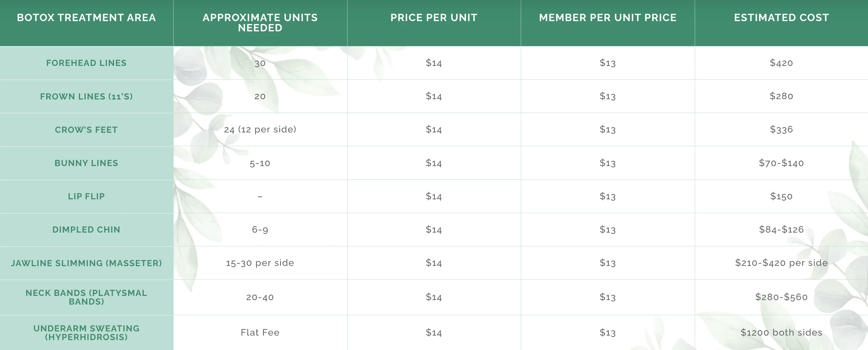
Task: Select the Estimated Cost column header
Action: coord(781,18)
